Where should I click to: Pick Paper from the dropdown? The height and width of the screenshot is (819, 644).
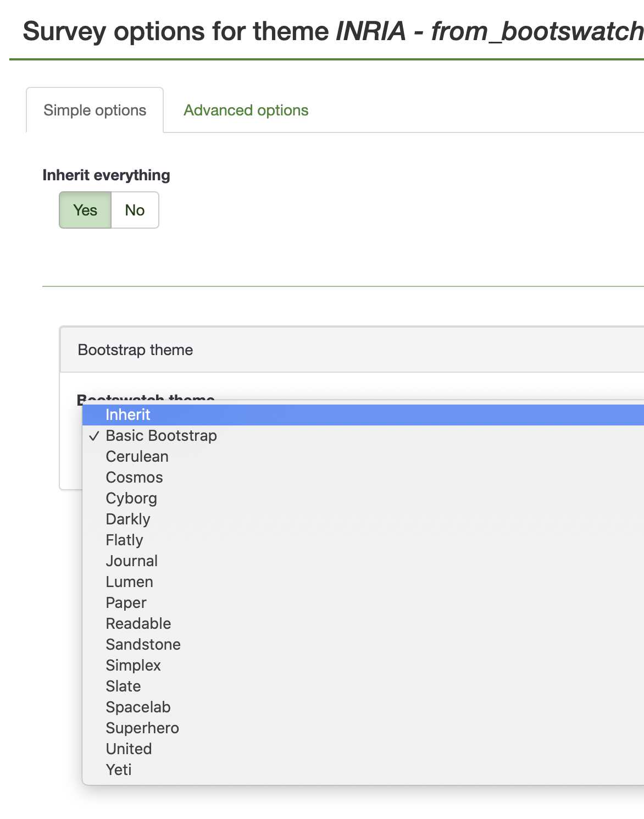[x=126, y=603]
